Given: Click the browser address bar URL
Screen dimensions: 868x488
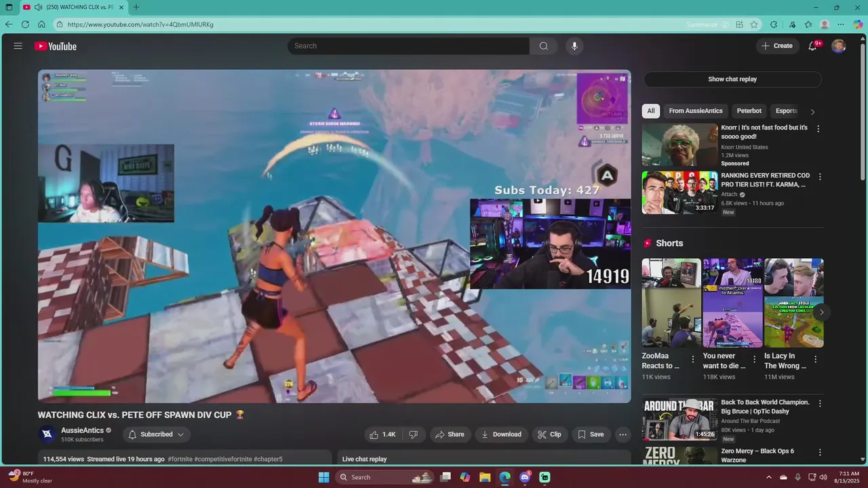Looking at the screenshot, I should pos(140,24).
